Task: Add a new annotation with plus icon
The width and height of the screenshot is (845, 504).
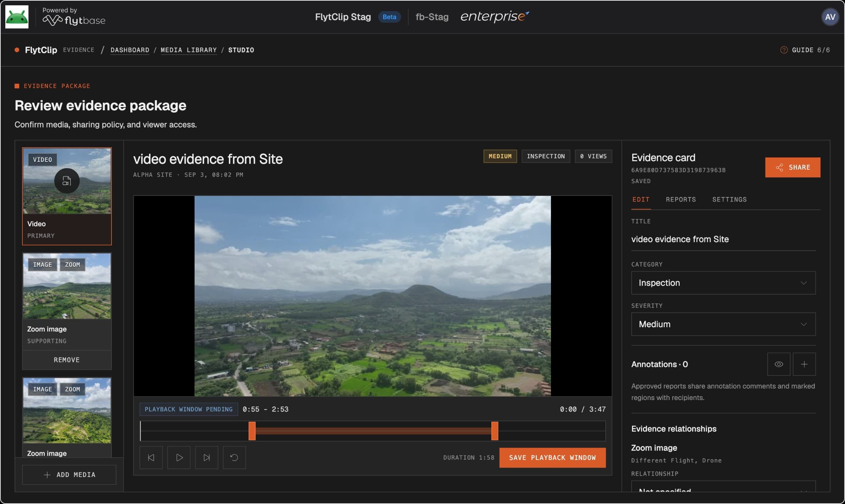Action: point(804,364)
